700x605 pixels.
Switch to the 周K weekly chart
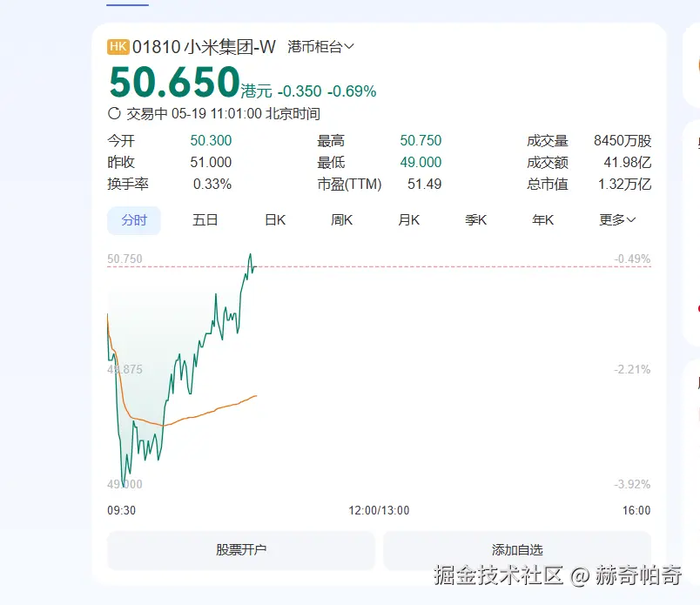(340, 220)
